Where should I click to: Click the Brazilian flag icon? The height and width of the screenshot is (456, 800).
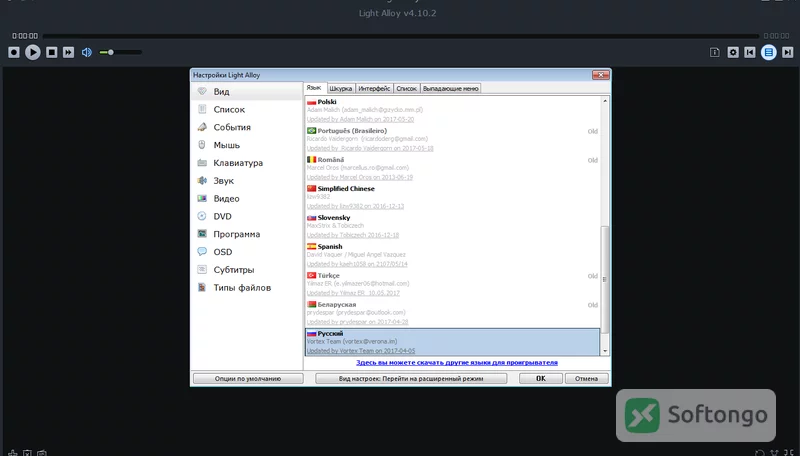[x=311, y=131]
